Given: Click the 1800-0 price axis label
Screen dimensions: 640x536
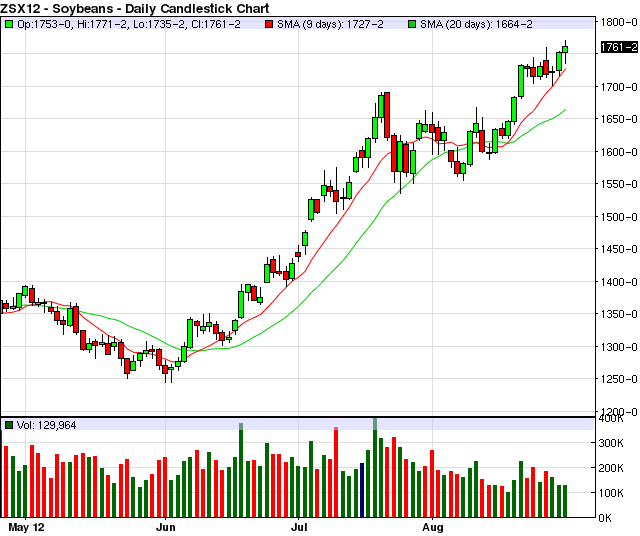Looking at the screenshot, I should (x=619, y=22).
